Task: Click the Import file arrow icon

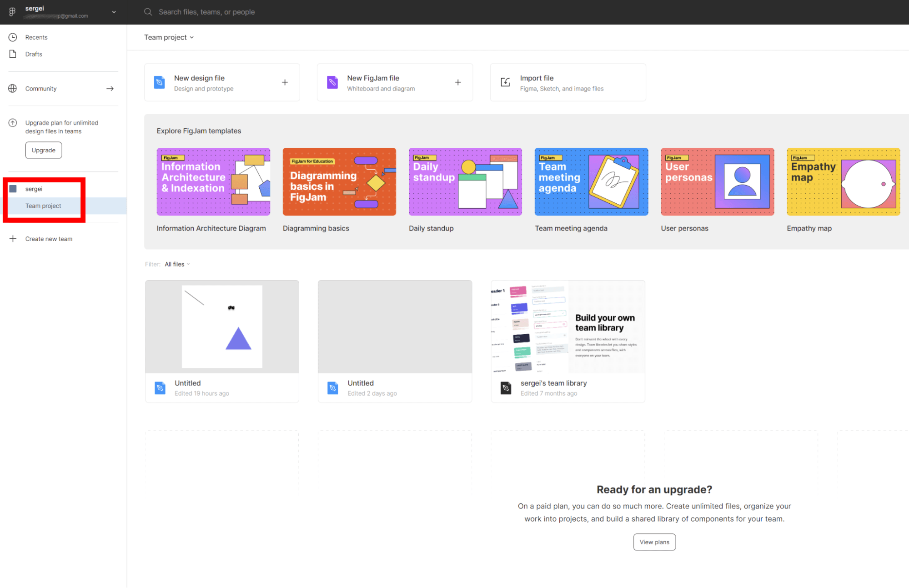Action: 505,82
